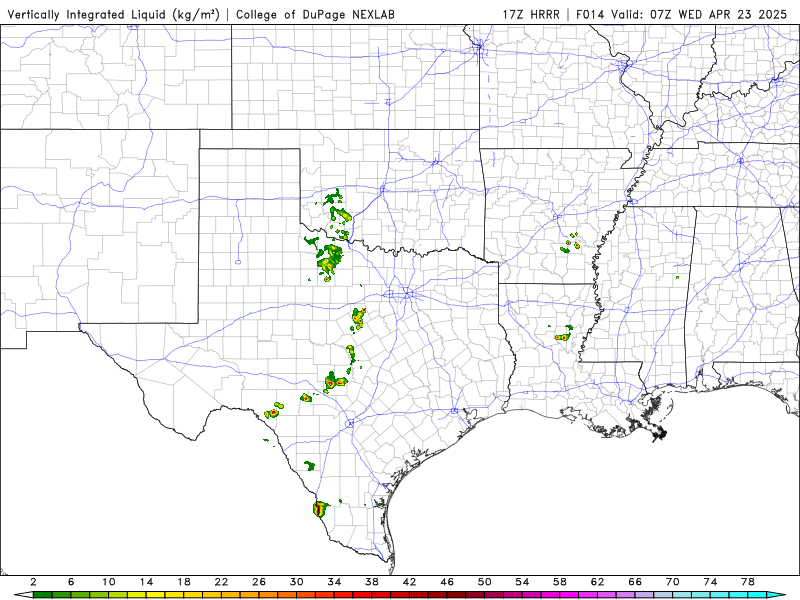Pick the first dark green swatch on color bar

coord(43,595)
